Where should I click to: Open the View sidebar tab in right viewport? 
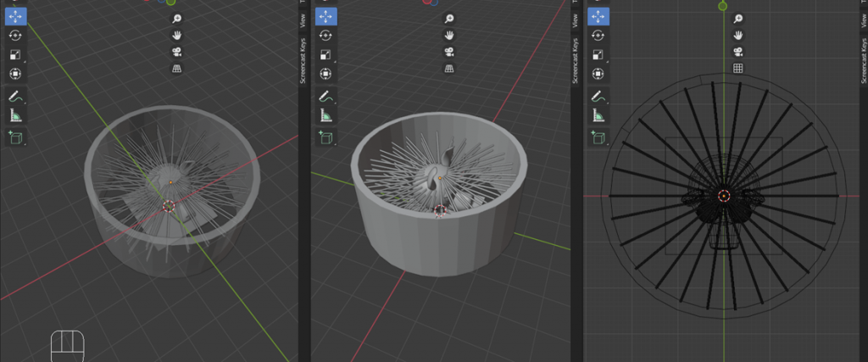(864, 21)
